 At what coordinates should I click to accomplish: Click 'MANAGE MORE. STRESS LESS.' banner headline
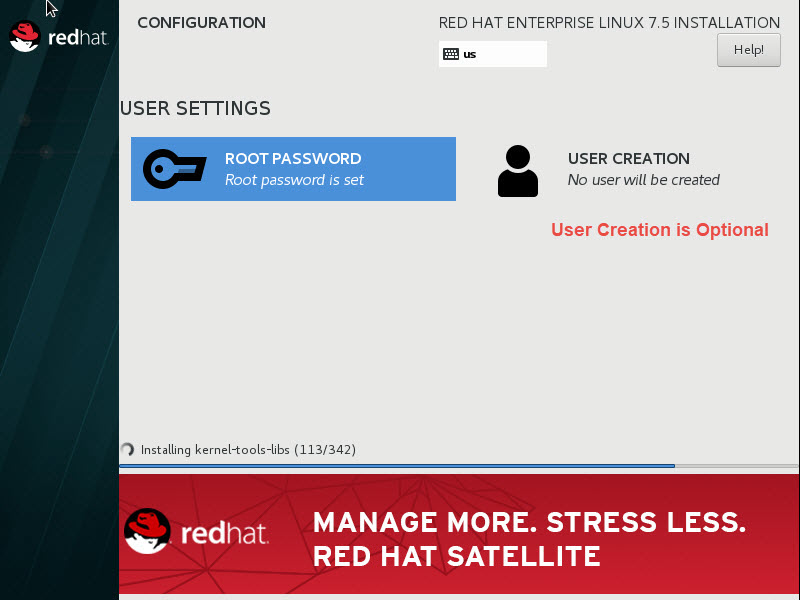[x=529, y=522]
